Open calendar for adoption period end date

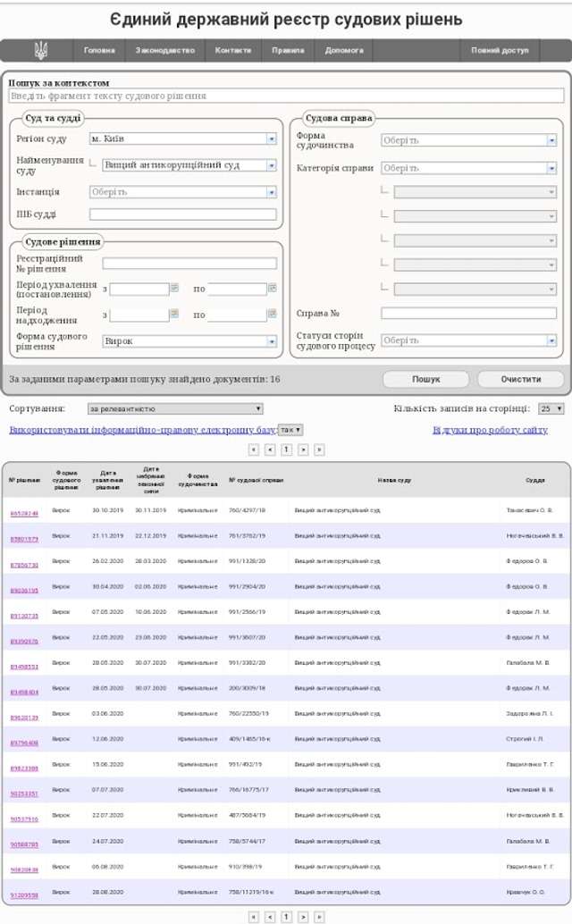[x=273, y=289]
